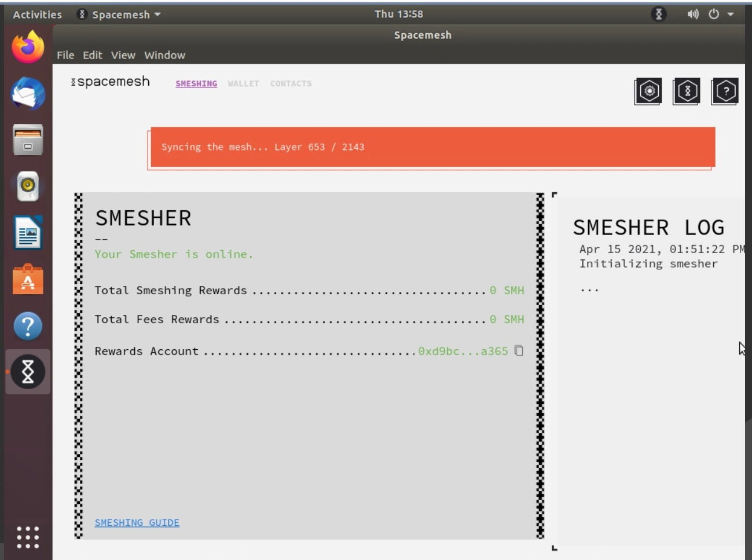Switch to the SMESHING tab
Image resolution: width=752 pixels, height=560 pixels.
(196, 84)
